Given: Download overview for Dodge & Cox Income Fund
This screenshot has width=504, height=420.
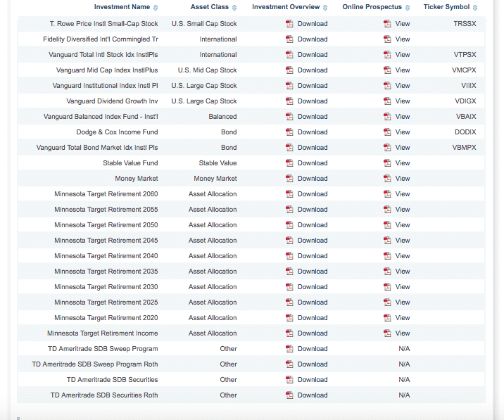Looking at the screenshot, I should coord(313,132).
